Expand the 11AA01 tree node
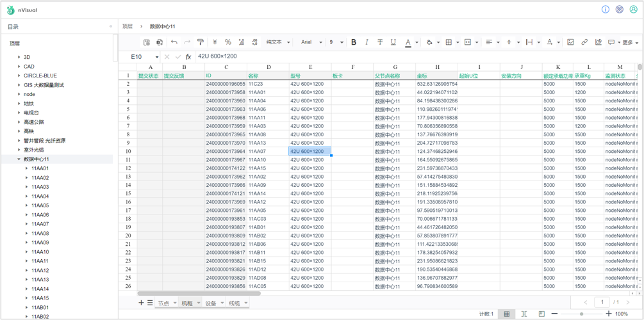The width and height of the screenshot is (644, 320). 27,168
